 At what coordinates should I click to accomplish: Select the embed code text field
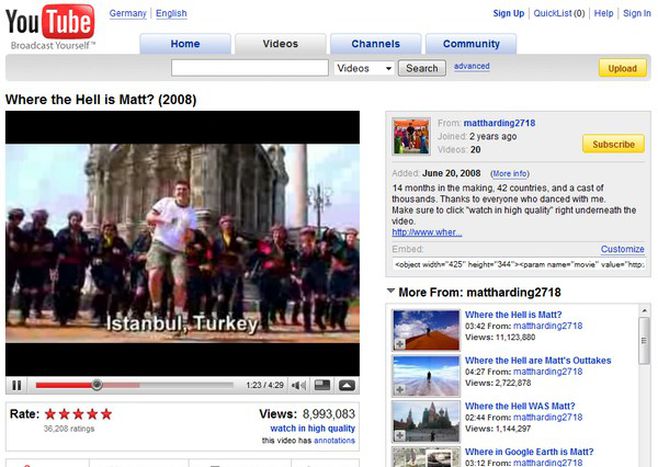[519, 265]
